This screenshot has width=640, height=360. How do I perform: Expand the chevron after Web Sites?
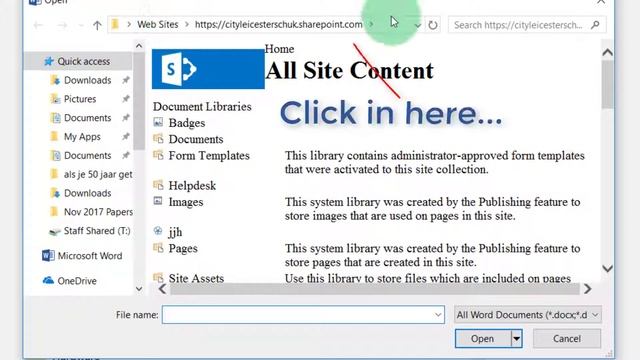[x=187, y=25]
